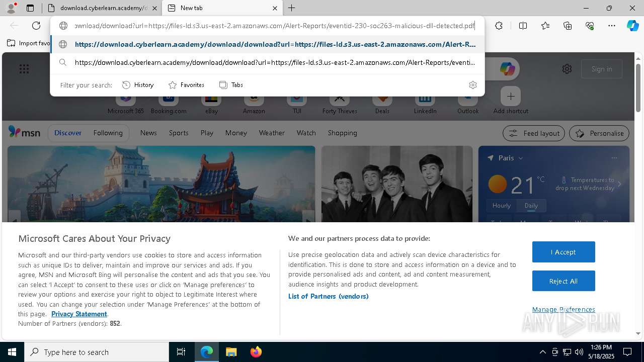Toggle Split screen view
The image size is (644, 362).
(523, 26)
